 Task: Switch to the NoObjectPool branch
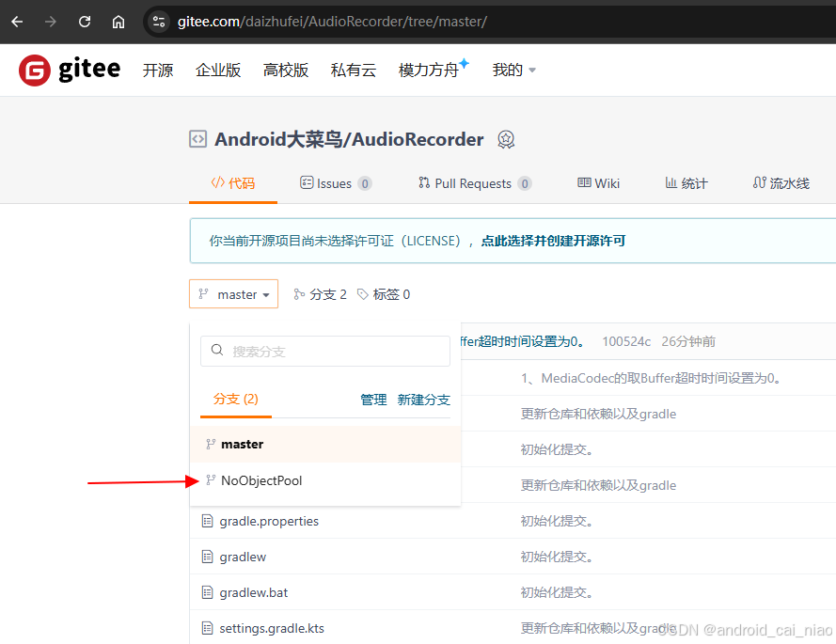point(325,480)
